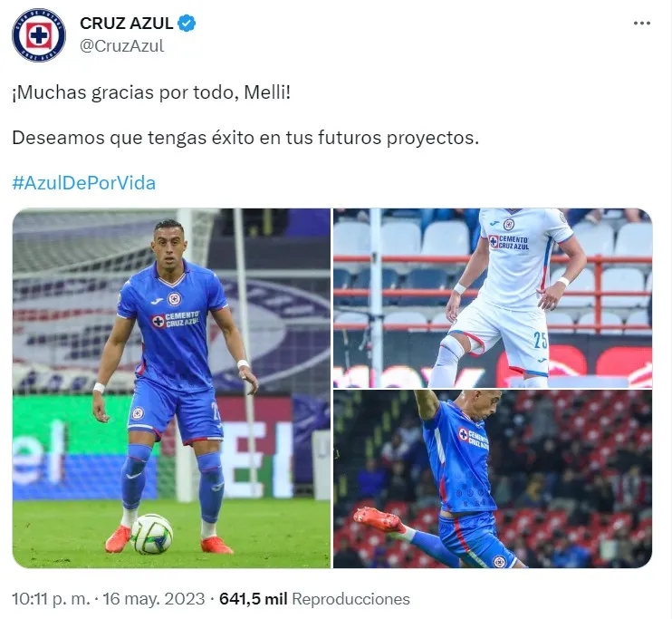Viewport: 672px width, 619px height.
Task: Open the @CruzAzul handle link
Action: point(121,46)
